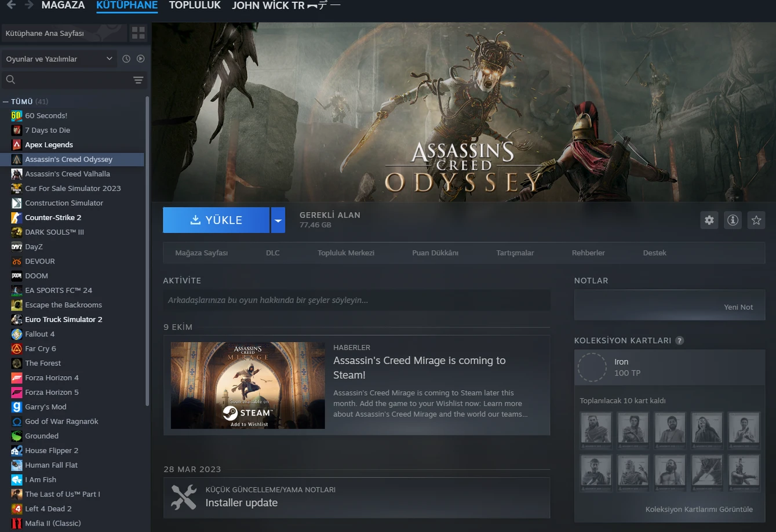Select Escape the Backrooms
776x532 pixels.
[63, 305]
